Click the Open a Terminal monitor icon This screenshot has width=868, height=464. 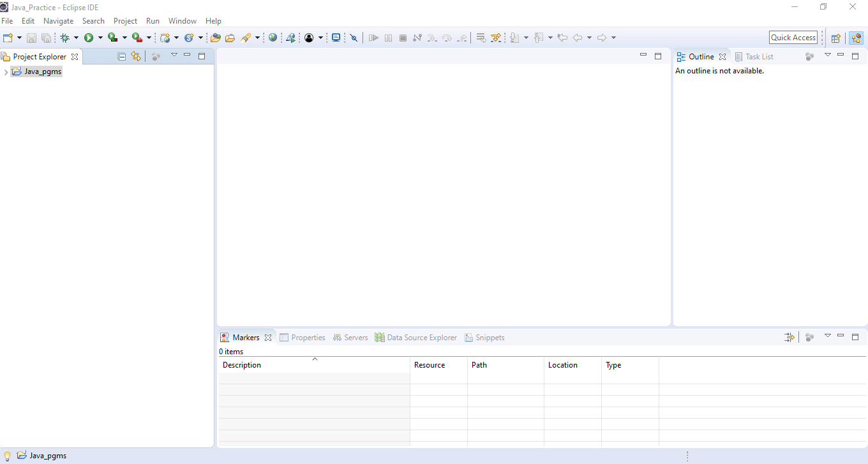pos(336,38)
